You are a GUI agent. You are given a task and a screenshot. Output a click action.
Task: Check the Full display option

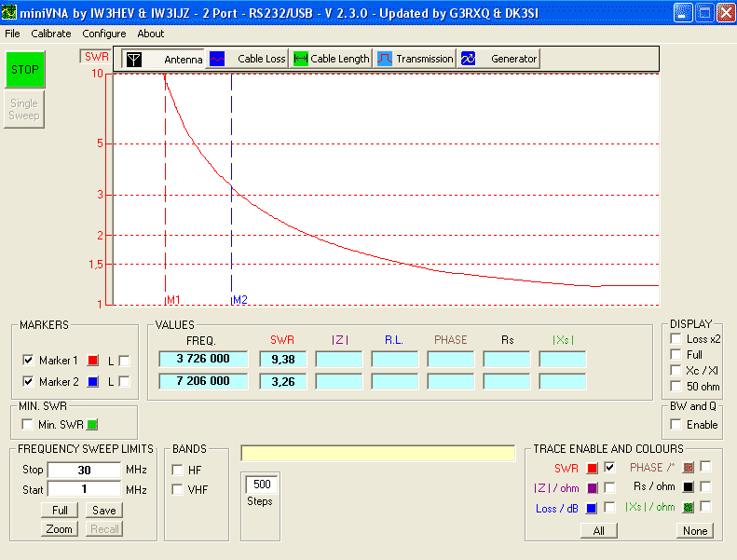pos(676,354)
